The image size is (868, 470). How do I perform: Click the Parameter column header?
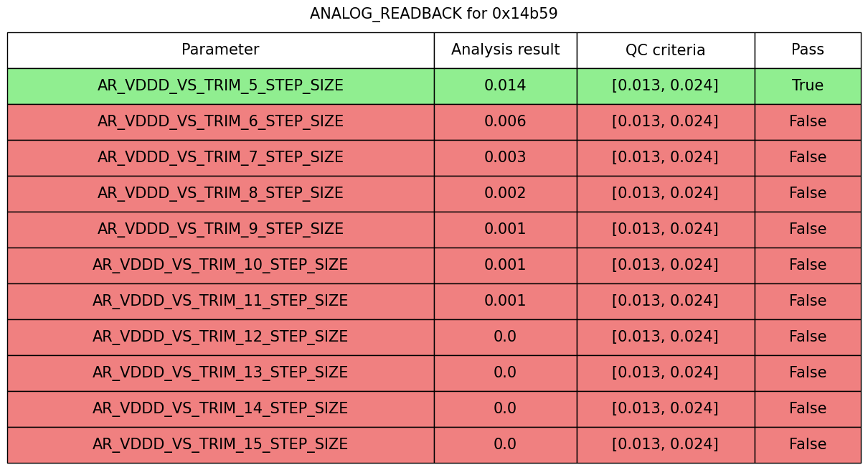[220, 50]
